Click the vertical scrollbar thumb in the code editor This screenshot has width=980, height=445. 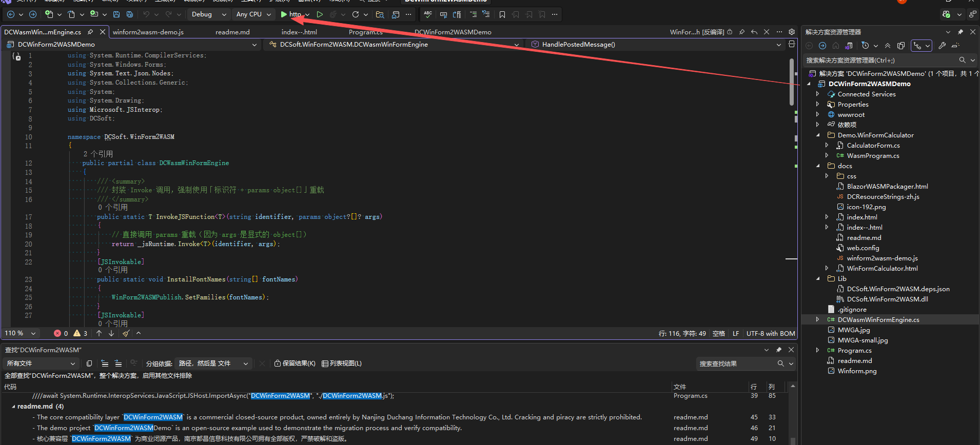(792, 82)
